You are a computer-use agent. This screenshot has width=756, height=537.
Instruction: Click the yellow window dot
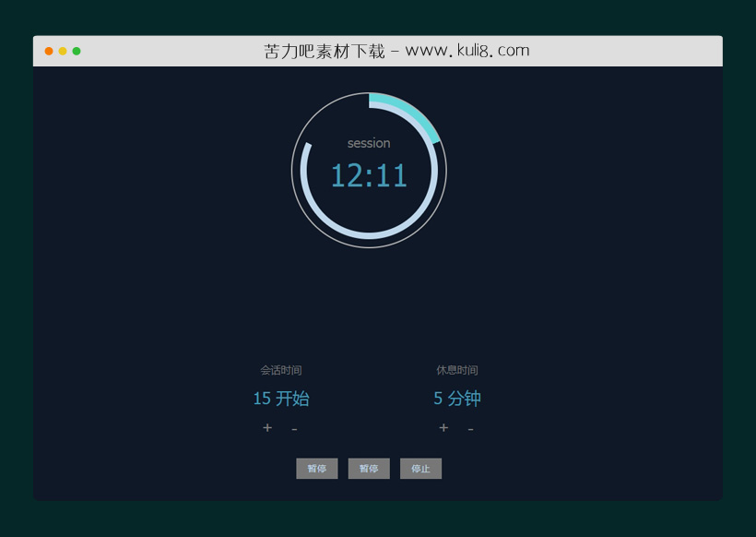tap(63, 51)
